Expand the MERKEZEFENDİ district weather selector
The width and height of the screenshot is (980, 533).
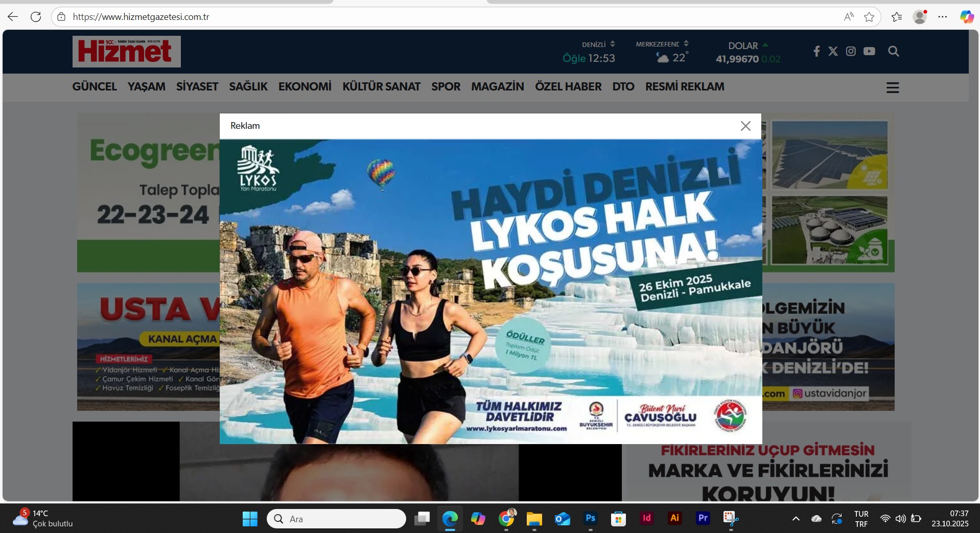point(686,44)
